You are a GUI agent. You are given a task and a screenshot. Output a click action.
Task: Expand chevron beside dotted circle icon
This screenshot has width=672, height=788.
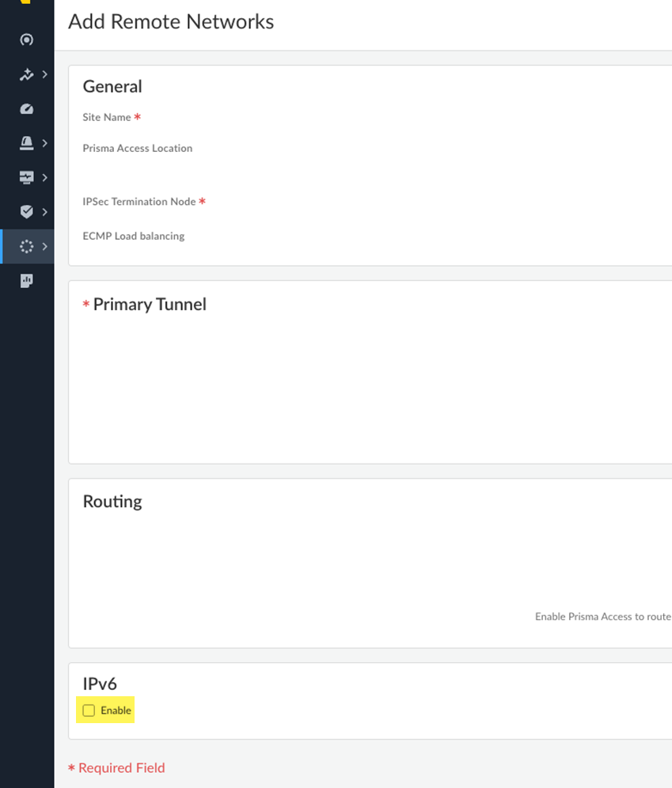tap(45, 246)
